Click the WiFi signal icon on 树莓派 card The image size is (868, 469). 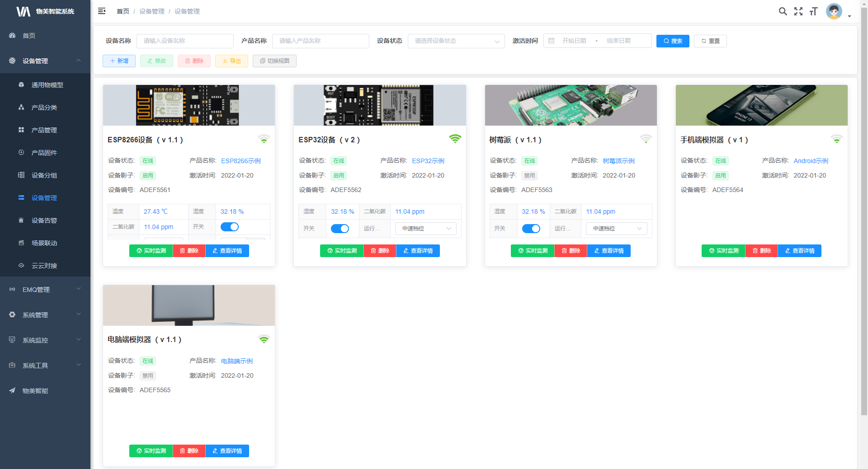point(646,139)
